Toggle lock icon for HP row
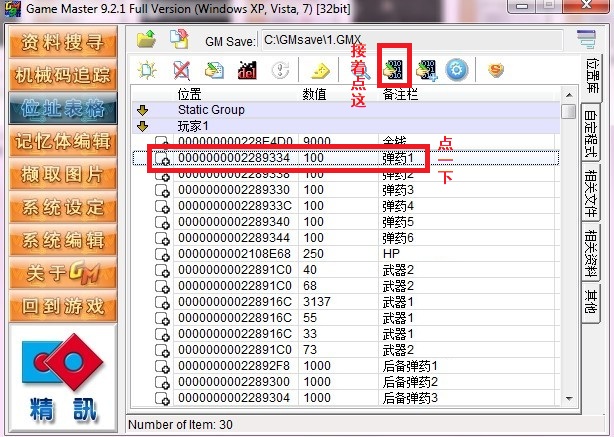The image size is (614, 437). coord(162,254)
